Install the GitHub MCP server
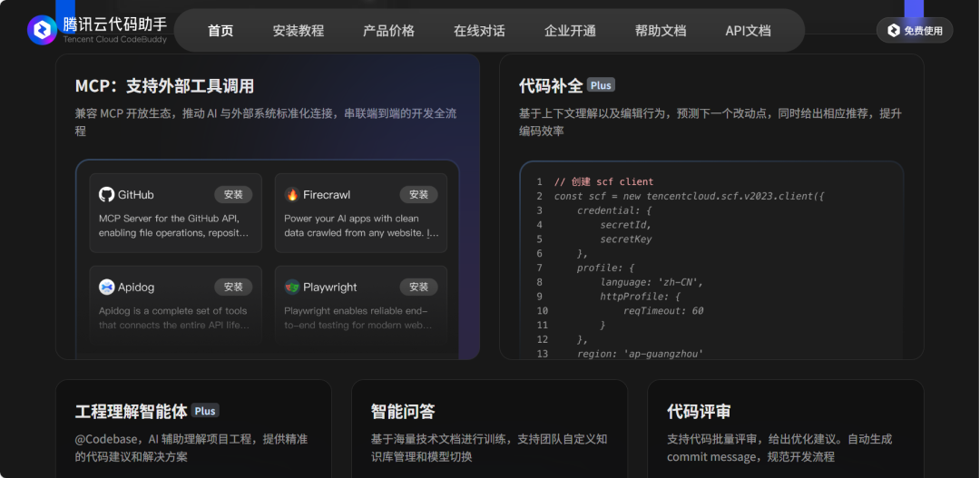This screenshot has width=980, height=478. (233, 194)
